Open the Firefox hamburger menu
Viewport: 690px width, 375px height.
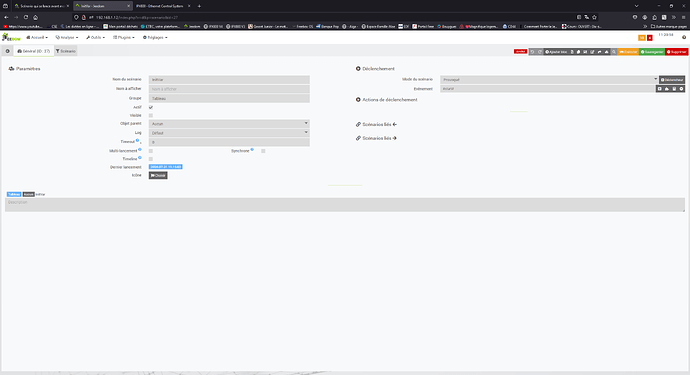683,17
